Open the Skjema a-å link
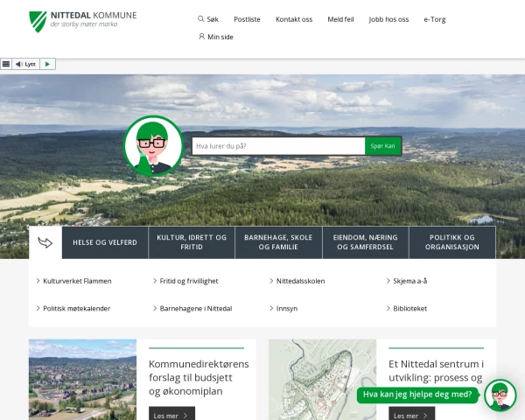 [x=409, y=281]
